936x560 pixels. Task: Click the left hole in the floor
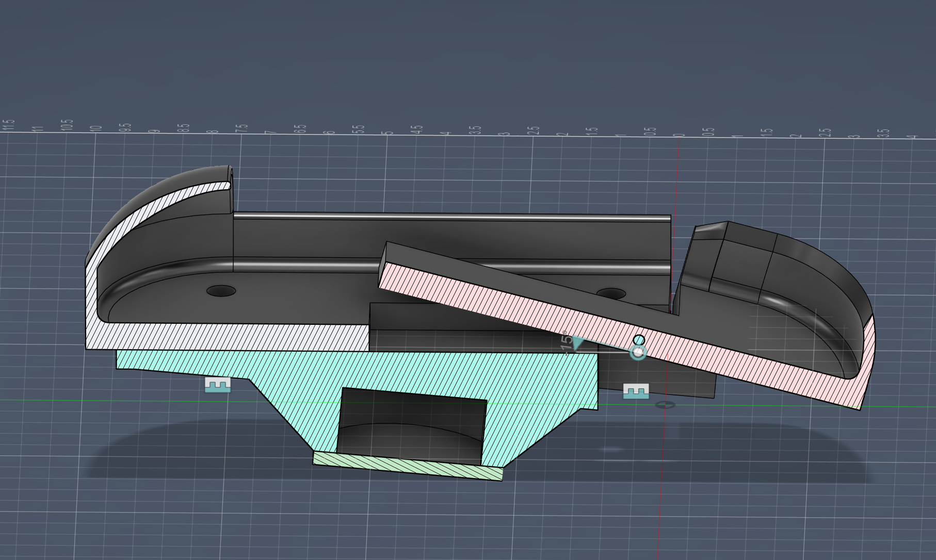(221, 291)
